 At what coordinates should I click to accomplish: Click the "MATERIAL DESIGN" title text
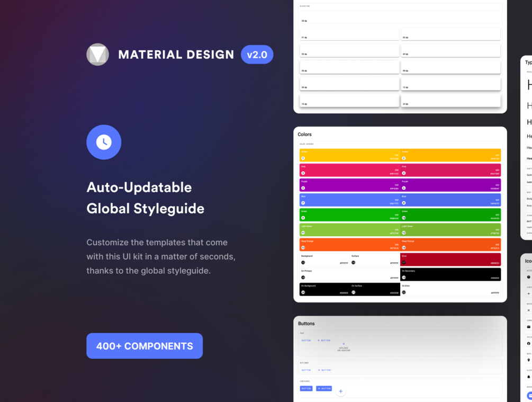coord(176,55)
